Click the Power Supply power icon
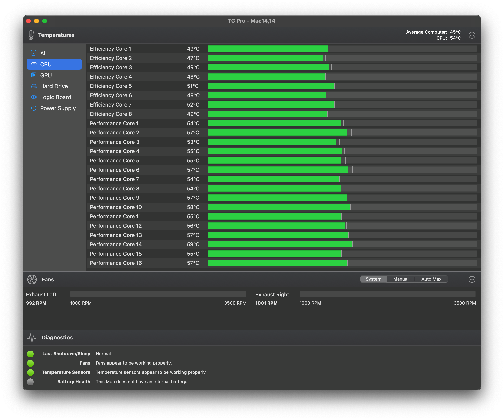The image size is (504, 420). pos(34,108)
